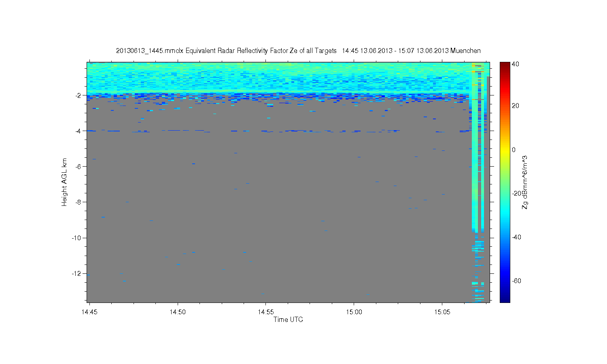Click the 15:05 time axis label
Viewport: 607px width, 364px height.
442,312
